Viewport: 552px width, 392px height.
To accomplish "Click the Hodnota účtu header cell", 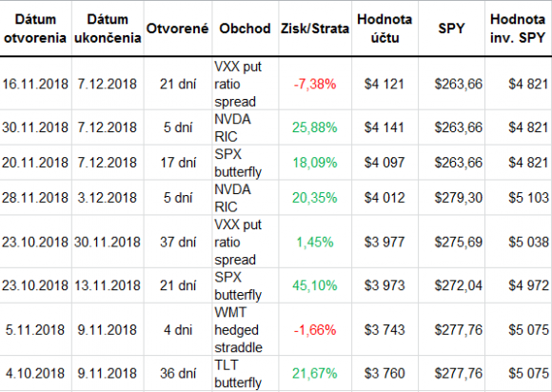I will click(384, 29).
